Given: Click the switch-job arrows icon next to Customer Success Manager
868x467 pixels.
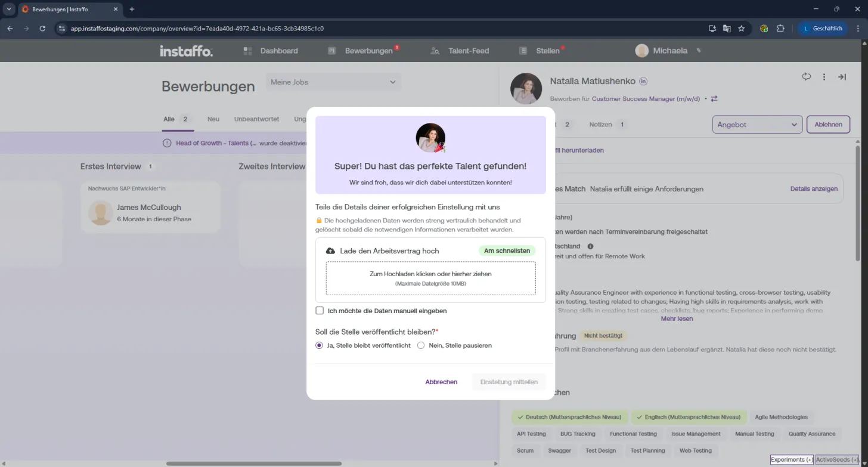Looking at the screenshot, I should [x=714, y=99].
